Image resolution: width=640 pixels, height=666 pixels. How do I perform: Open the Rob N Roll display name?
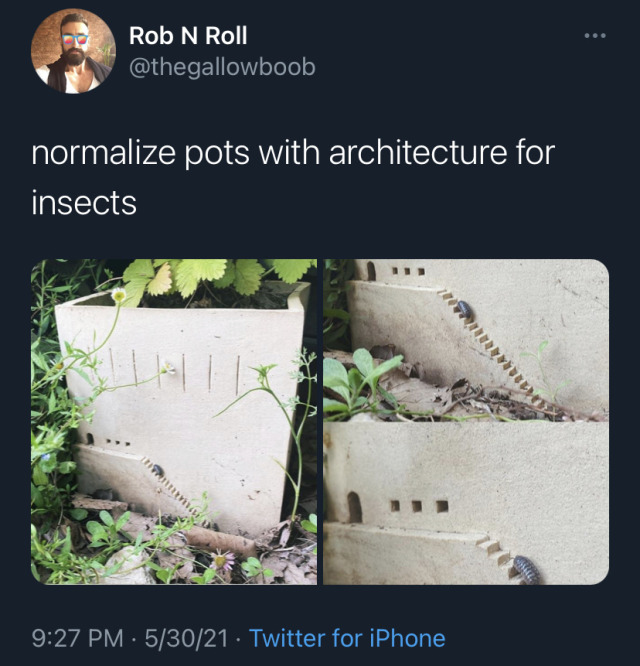coord(188,36)
